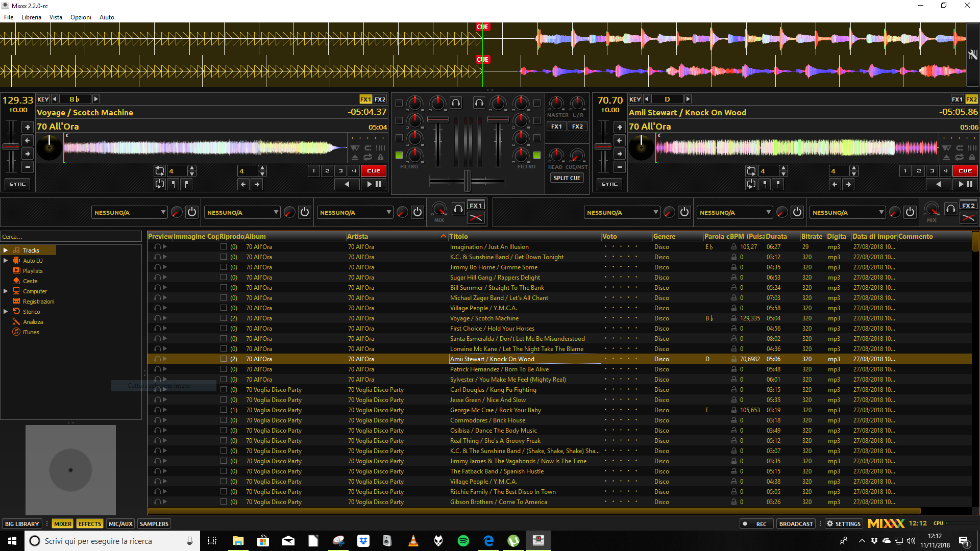Open third effect dropdown in FX2 unit
Screen dimensions: 980x551
click(848, 212)
